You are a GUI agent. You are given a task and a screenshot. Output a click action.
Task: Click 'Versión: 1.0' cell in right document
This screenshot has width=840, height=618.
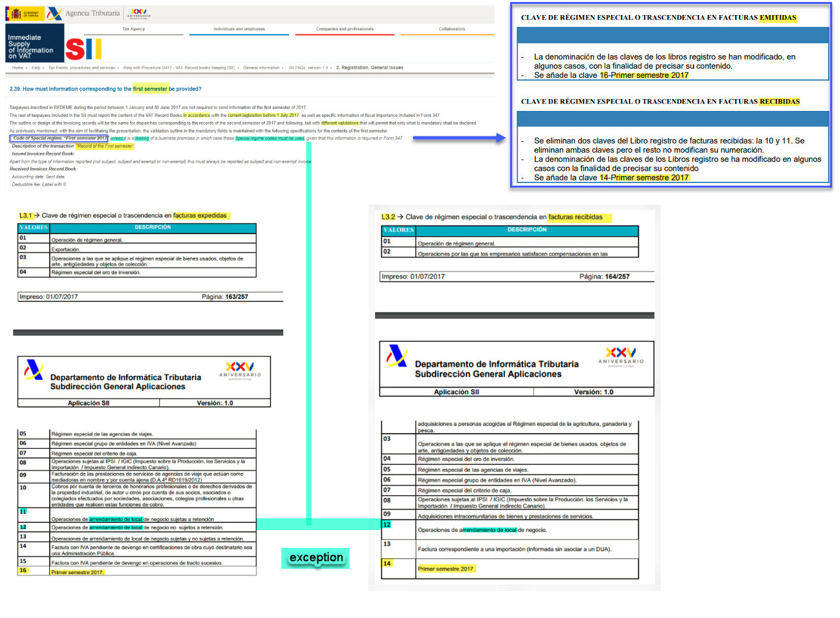593,392
